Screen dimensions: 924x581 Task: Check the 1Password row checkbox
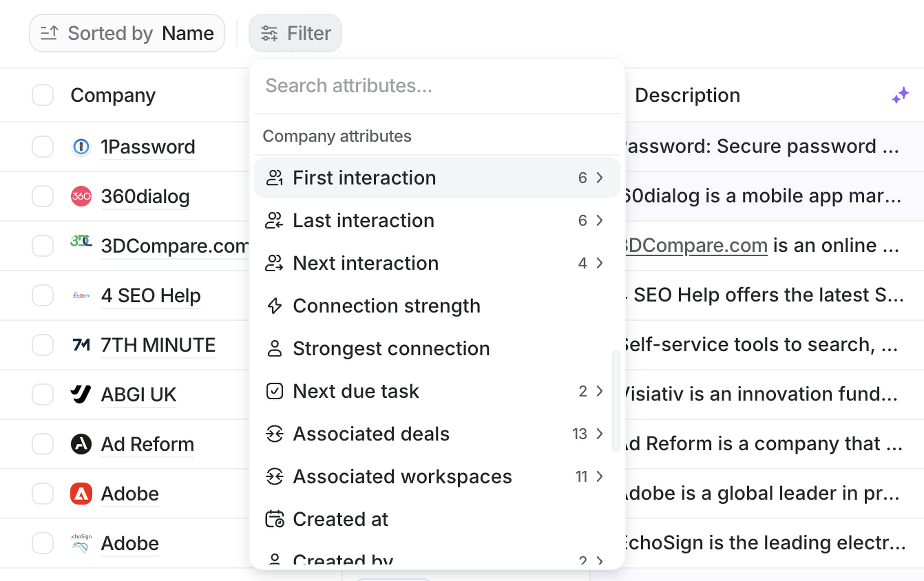(43, 147)
